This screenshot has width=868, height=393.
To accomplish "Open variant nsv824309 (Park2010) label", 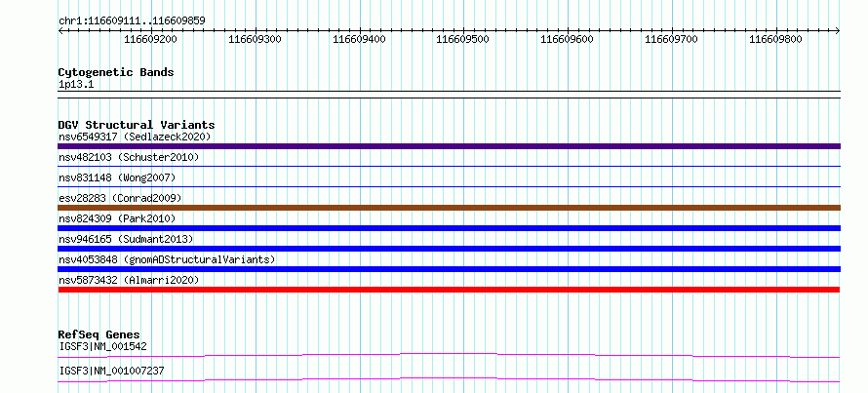I will click(117, 218).
